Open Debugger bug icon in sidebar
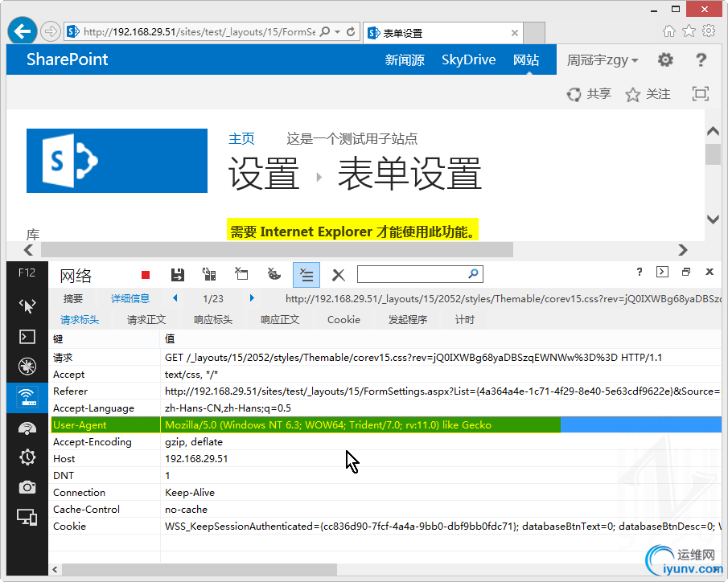 (x=27, y=367)
